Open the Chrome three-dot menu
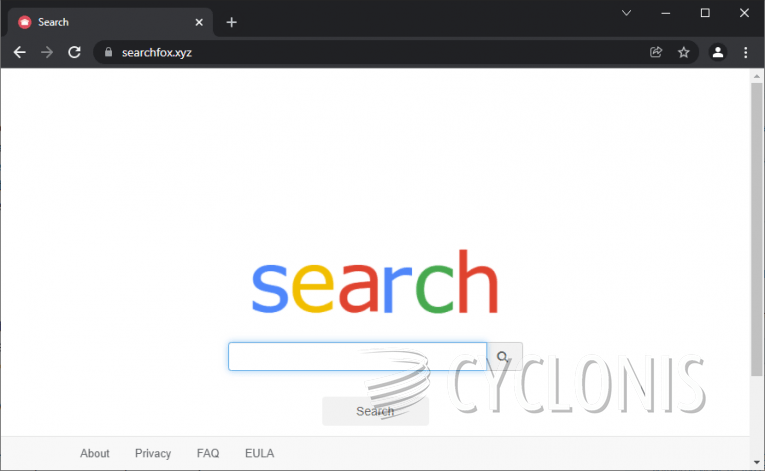The width and height of the screenshot is (765, 471). click(745, 52)
